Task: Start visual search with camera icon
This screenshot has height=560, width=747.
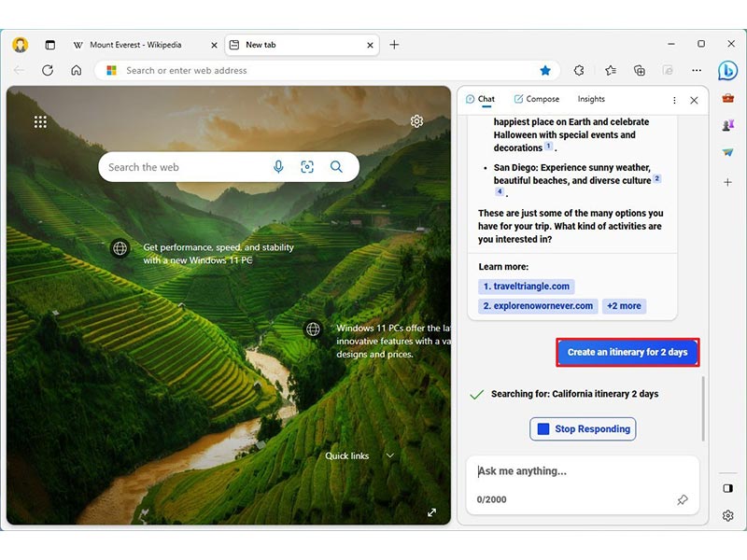Action: pyautogui.click(x=307, y=167)
